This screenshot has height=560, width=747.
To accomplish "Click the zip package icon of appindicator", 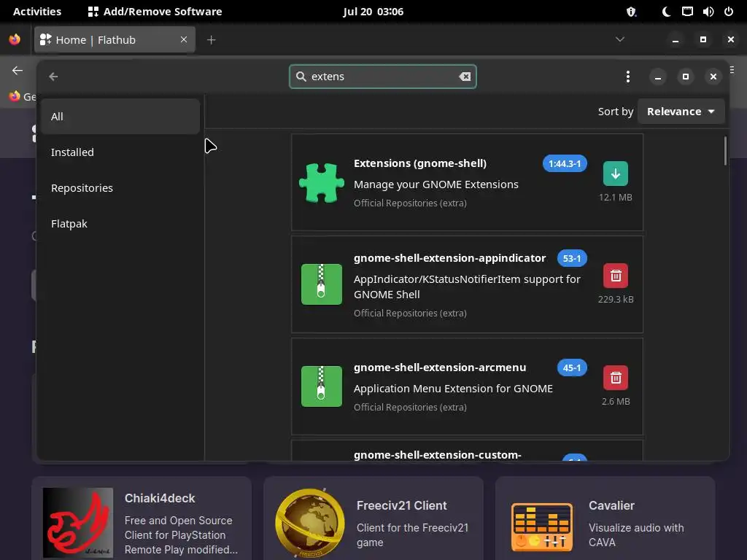I will [x=322, y=284].
